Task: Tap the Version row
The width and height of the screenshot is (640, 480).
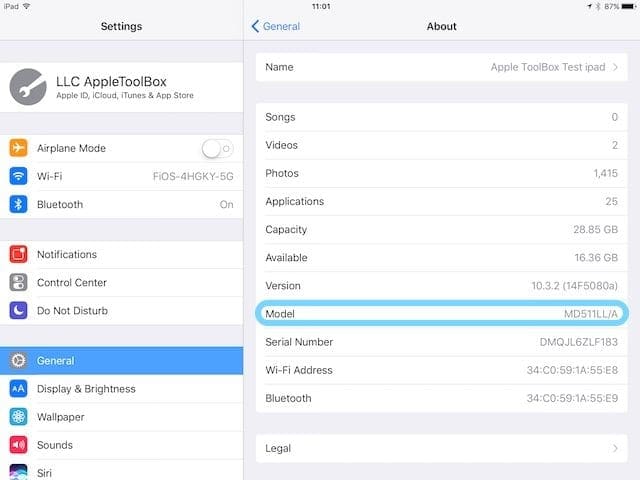Action: click(x=441, y=286)
